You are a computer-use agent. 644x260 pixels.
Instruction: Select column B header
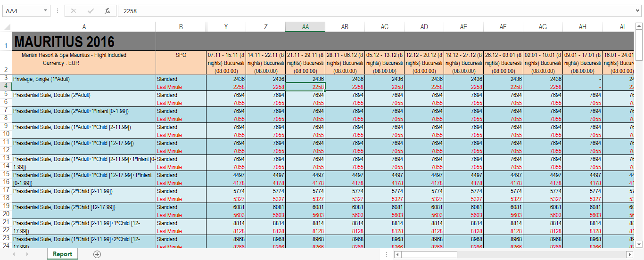(x=181, y=27)
